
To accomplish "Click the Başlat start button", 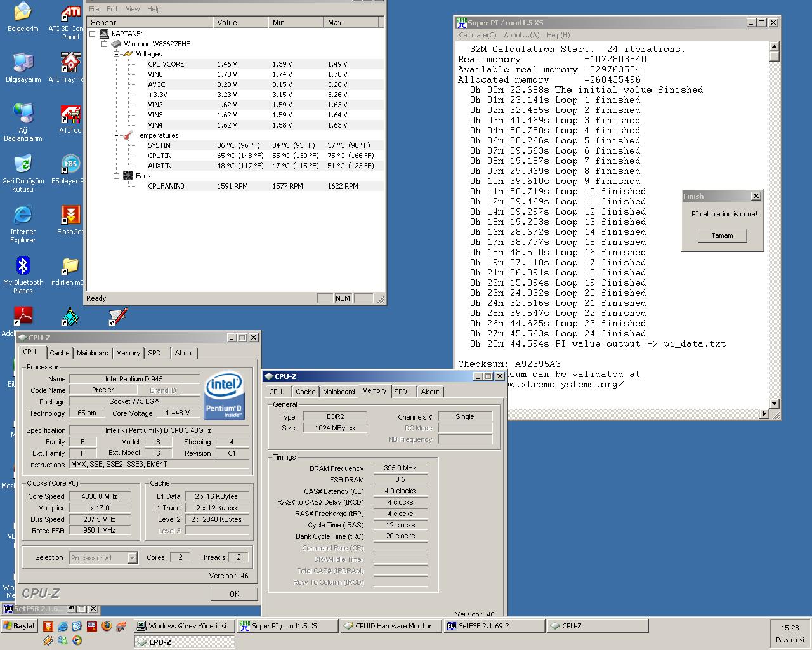I will pyautogui.click(x=20, y=626).
